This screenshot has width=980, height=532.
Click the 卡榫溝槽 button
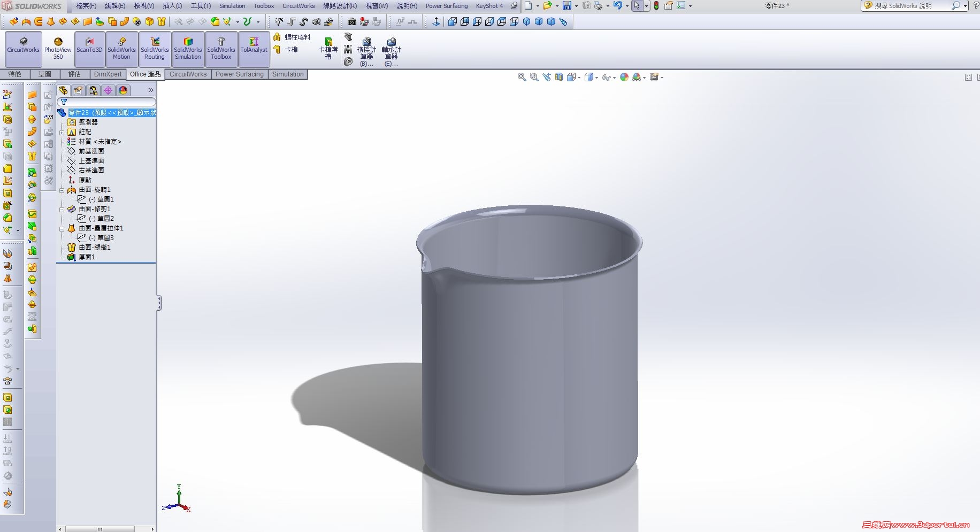[x=328, y=49]
